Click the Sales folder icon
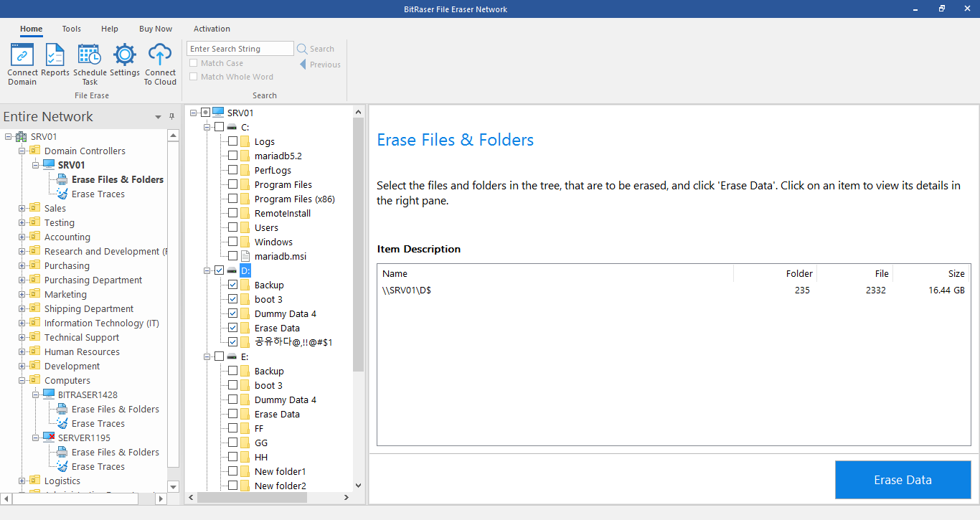This screenshot has width=980, height=520. [35, 208]
